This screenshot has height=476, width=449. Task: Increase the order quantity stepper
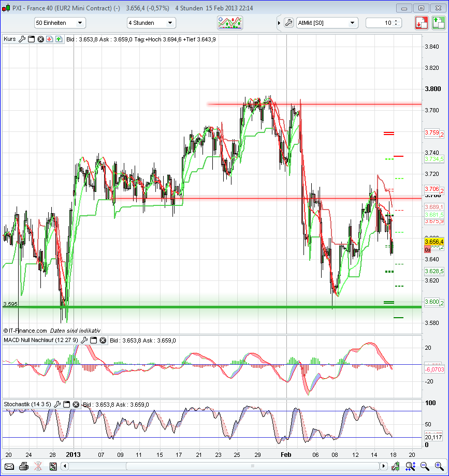click(x=396, y=21)
